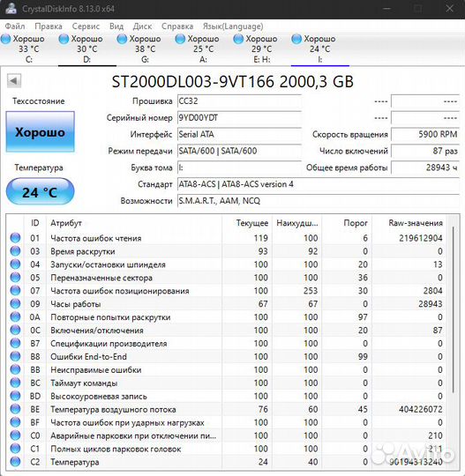Click the Стандарт field ATA8-ACS

[318, 184]
